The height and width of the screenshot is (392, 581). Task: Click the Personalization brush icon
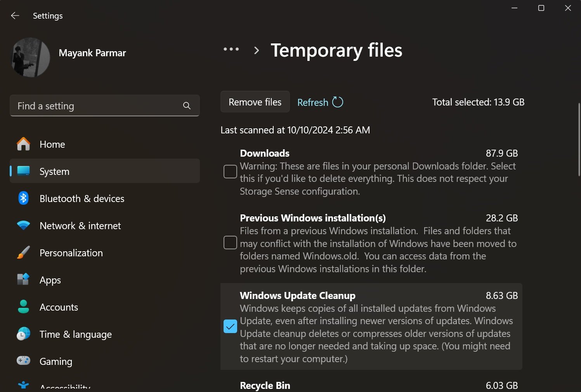click(x=23, y=252)
